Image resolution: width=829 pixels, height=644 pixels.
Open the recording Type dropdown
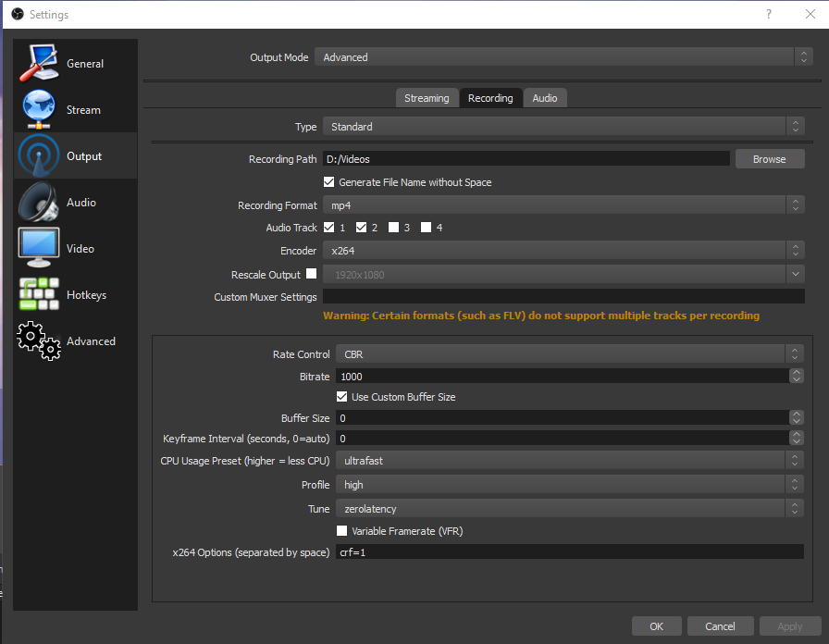pos(563,127)
